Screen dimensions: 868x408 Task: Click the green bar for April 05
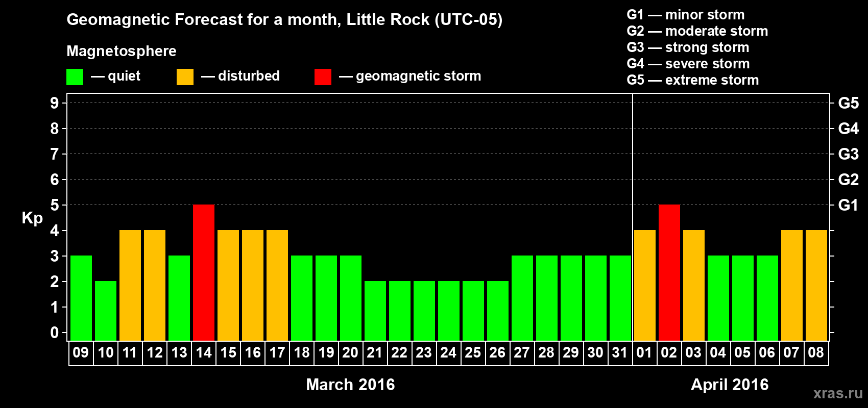[743, 298]
